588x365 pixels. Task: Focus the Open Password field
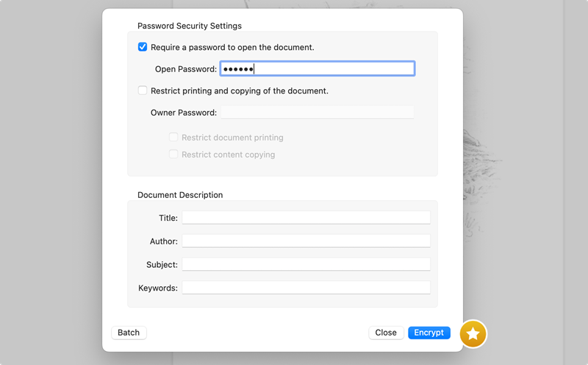(x=317, y=69)
